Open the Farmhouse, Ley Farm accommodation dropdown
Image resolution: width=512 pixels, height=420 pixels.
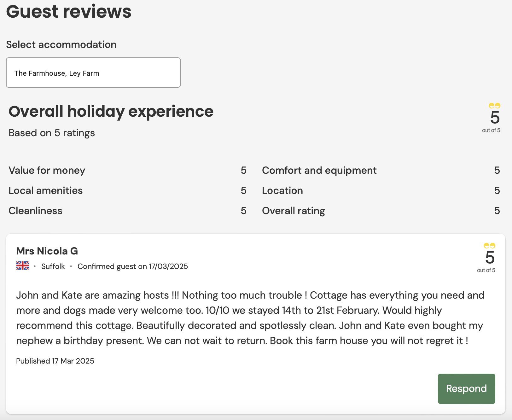tap(93, 73)
